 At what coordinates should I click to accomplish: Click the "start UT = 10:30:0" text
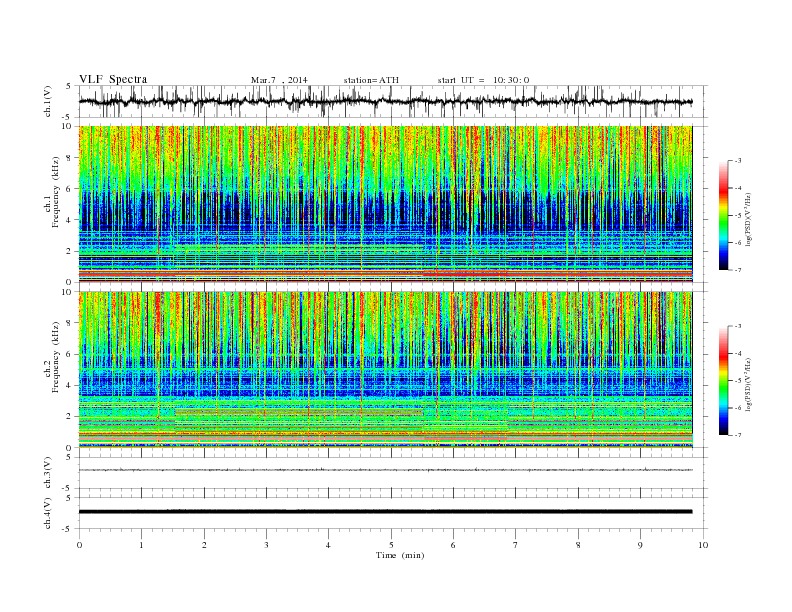[x=483, y=80]
